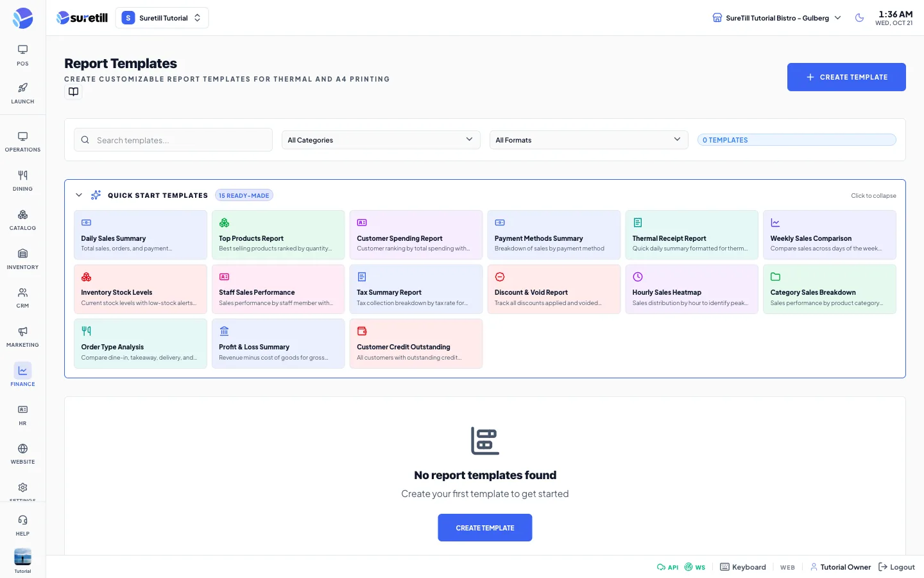This screenshot has height=578, width=924.
Task: Pick the Thermal Receipt Report template
Action: (692, 235)
